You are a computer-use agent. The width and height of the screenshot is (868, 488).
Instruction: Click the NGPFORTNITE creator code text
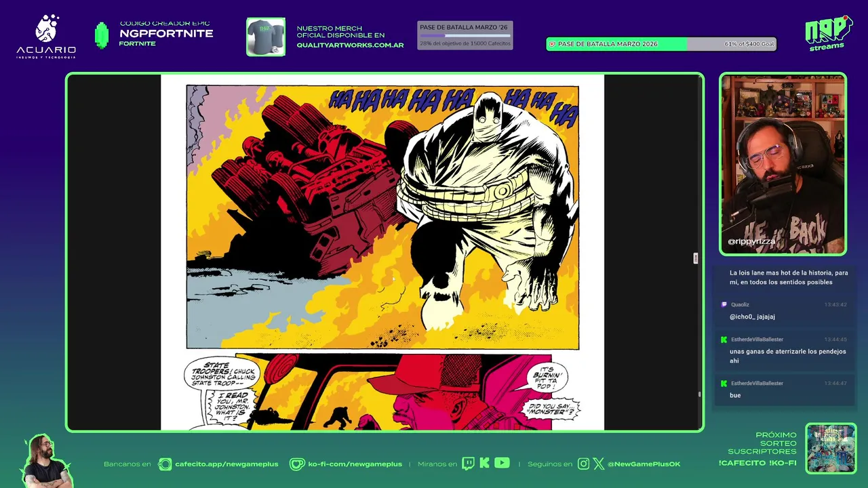166,34
